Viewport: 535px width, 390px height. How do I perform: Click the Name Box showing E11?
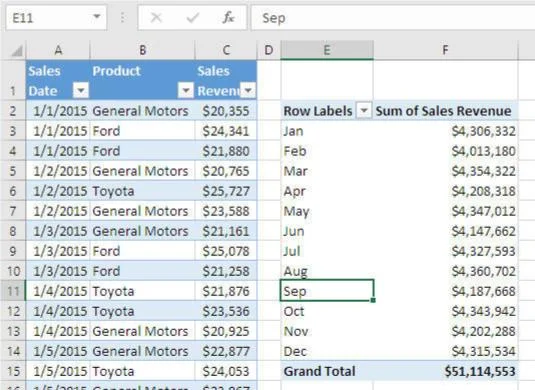[x=56, y=17]
